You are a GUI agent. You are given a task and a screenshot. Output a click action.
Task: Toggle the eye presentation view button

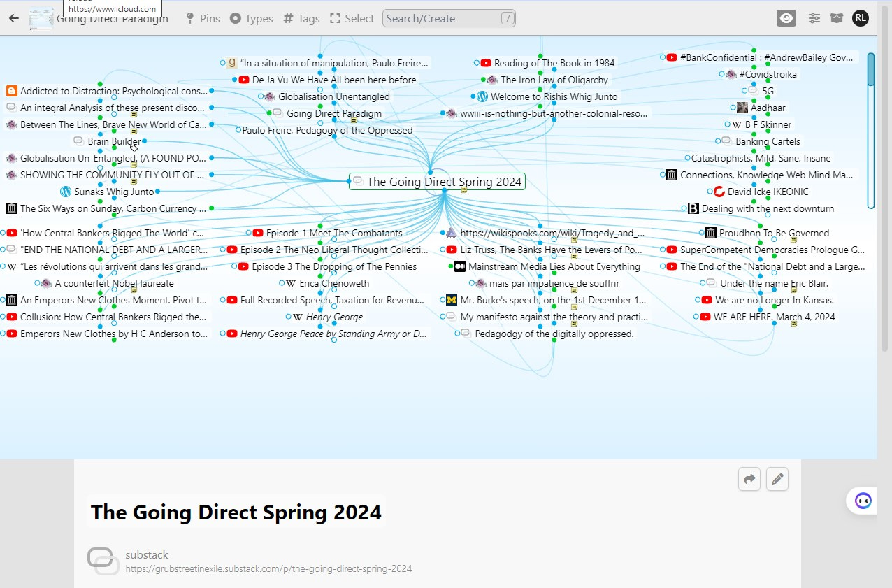786,18
